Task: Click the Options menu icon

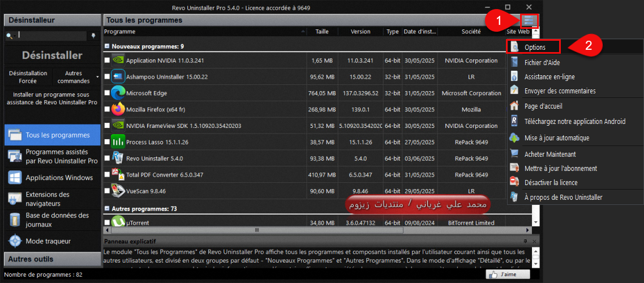Action: [x=514, y=47]
